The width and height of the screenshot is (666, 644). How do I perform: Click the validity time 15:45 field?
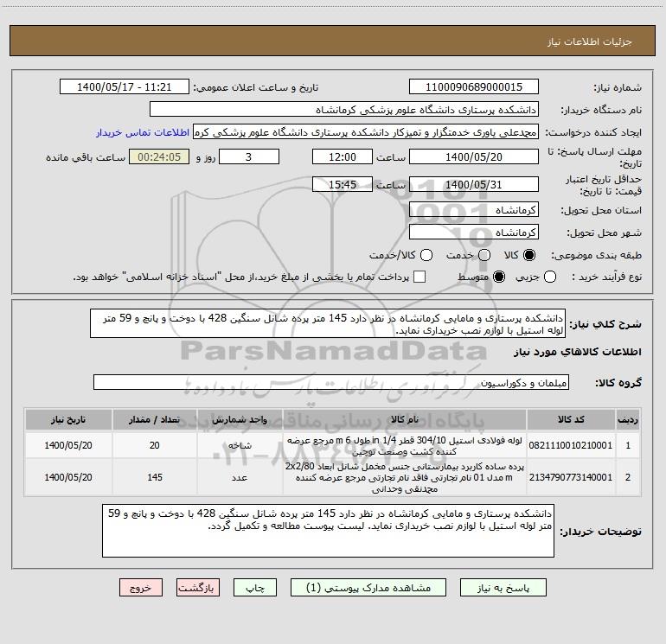point(343,184)
